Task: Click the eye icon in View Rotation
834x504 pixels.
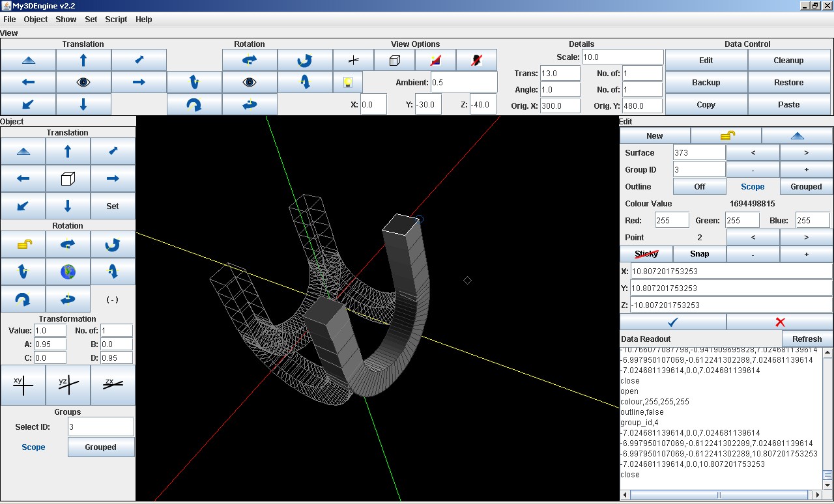Action: pos(250,82)
